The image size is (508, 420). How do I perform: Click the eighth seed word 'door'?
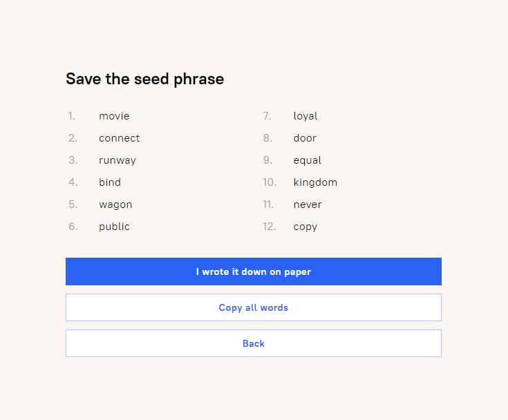tap(305, 138)
